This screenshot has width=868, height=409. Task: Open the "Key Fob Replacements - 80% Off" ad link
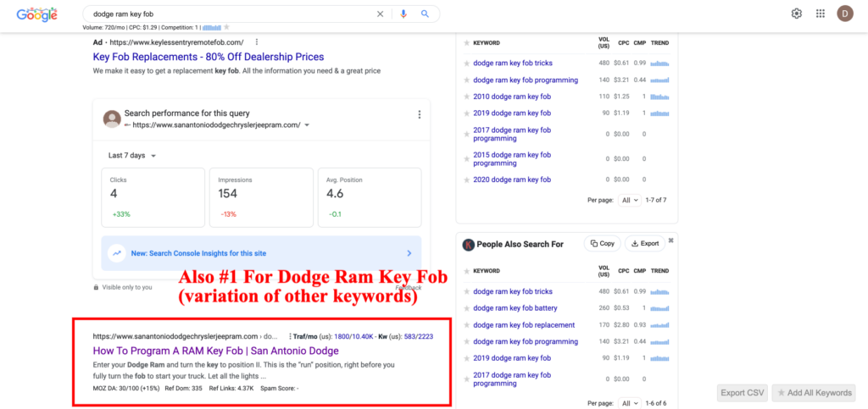[x=209, y=57]
